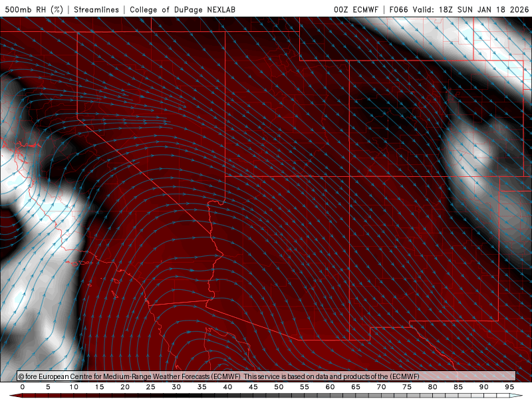Click the "00Z ECMWF" model run label
The width and height of the screenshot is (532, 399).
[356, 9]
